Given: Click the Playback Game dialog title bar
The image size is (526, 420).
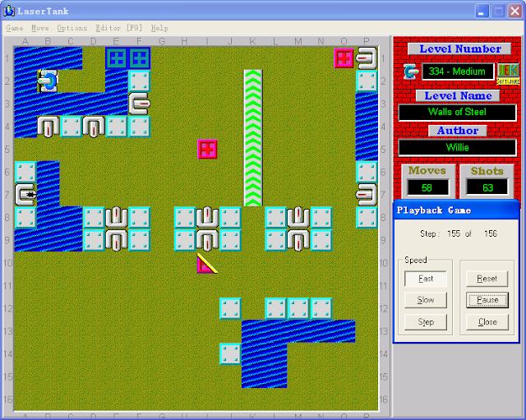Looking at the screenshot, I should pos(456,210).
